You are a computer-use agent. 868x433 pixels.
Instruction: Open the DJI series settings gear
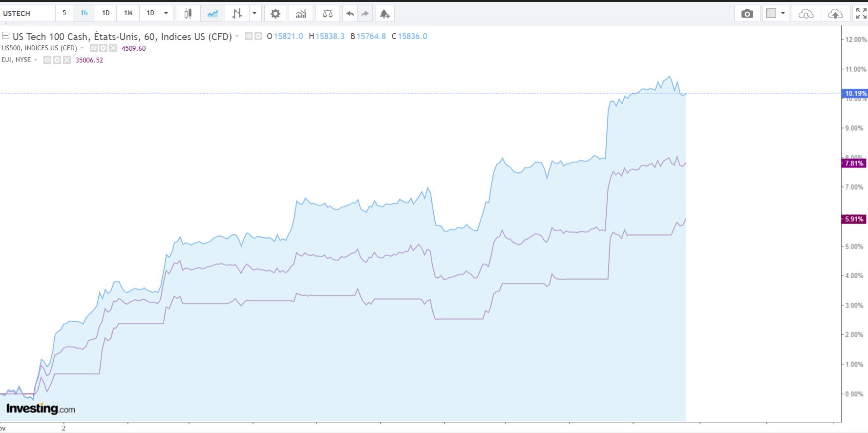[57, 60]
